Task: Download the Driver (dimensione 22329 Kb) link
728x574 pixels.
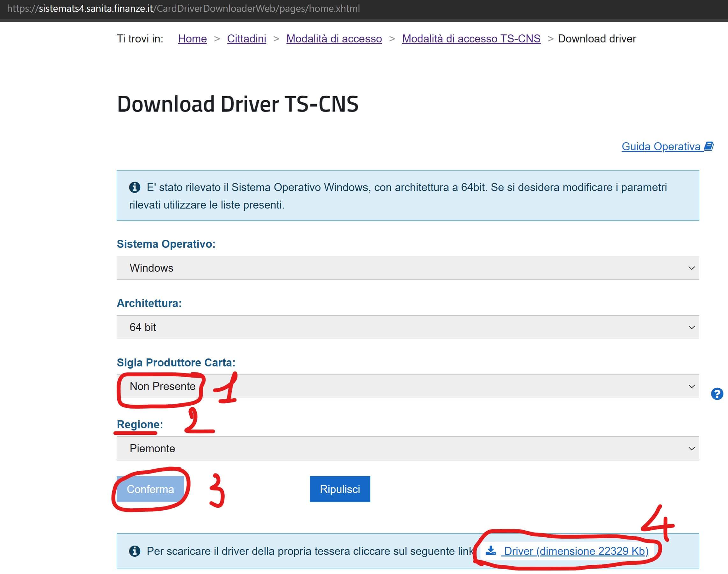Action: (x=576, y=551)
